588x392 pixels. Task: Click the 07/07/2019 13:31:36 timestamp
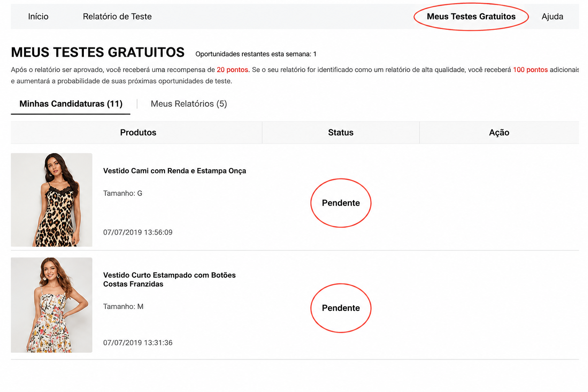138,343
